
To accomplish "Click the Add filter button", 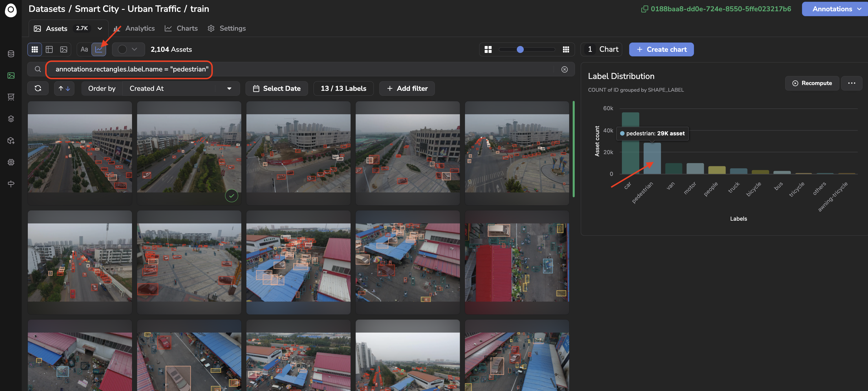I will pyautogui.click(x=407, y=88).
